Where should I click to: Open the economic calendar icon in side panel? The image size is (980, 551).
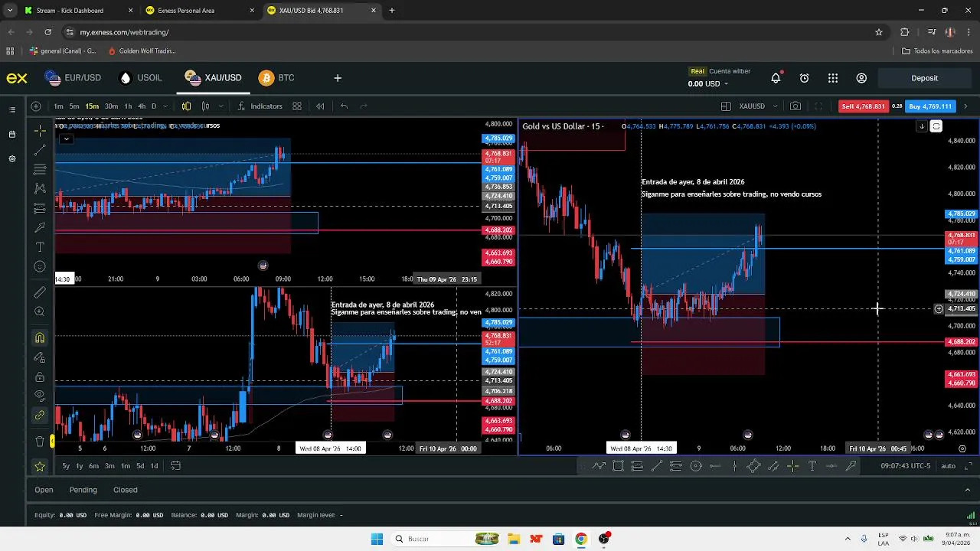11,135
